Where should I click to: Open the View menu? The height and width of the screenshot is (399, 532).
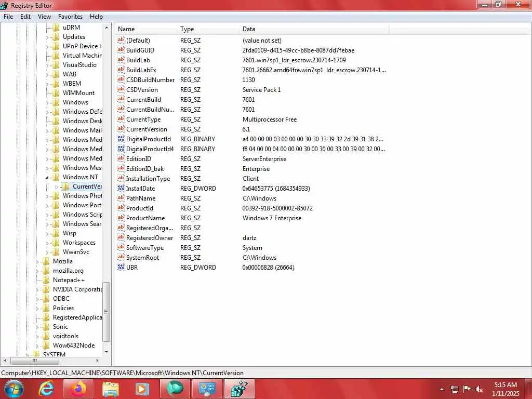click(45, 16)
